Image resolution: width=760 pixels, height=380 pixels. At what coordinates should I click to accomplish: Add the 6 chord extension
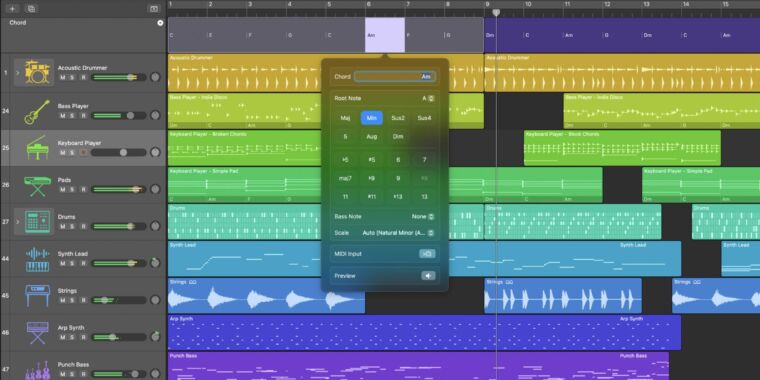[398, 160]
